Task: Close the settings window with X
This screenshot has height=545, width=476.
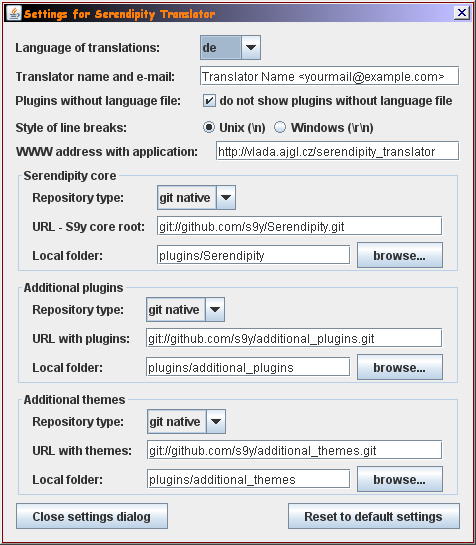Action: (462, 13)
